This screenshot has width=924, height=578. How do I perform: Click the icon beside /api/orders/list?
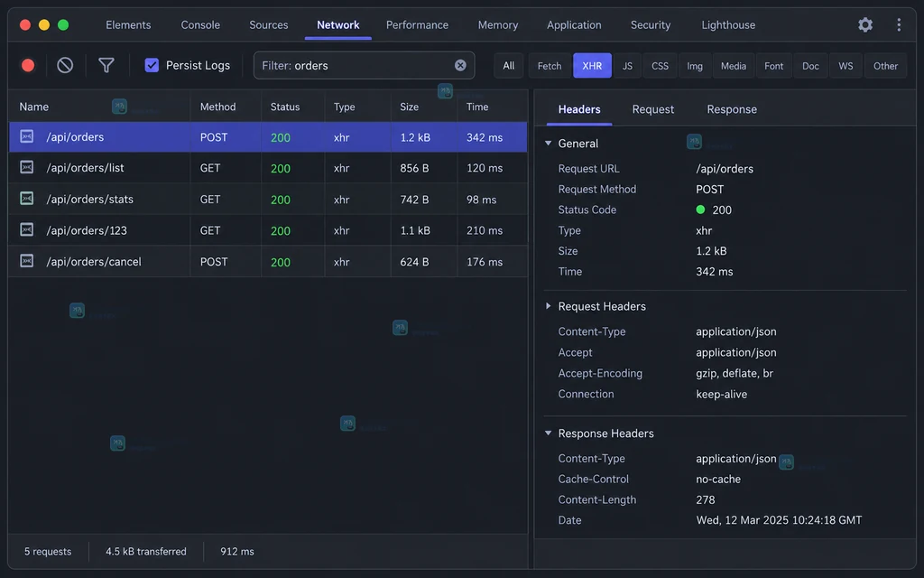tap(26, 167)
